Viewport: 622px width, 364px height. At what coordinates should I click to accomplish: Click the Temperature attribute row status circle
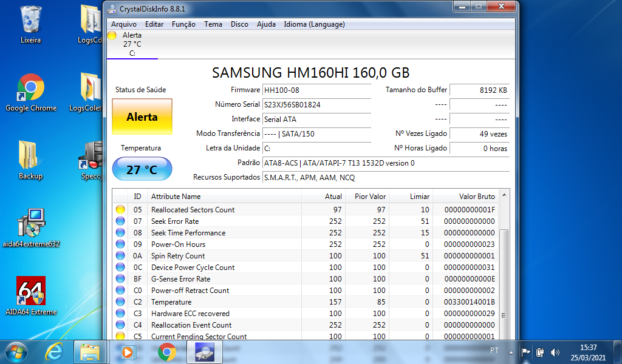[x=120, y=302]
